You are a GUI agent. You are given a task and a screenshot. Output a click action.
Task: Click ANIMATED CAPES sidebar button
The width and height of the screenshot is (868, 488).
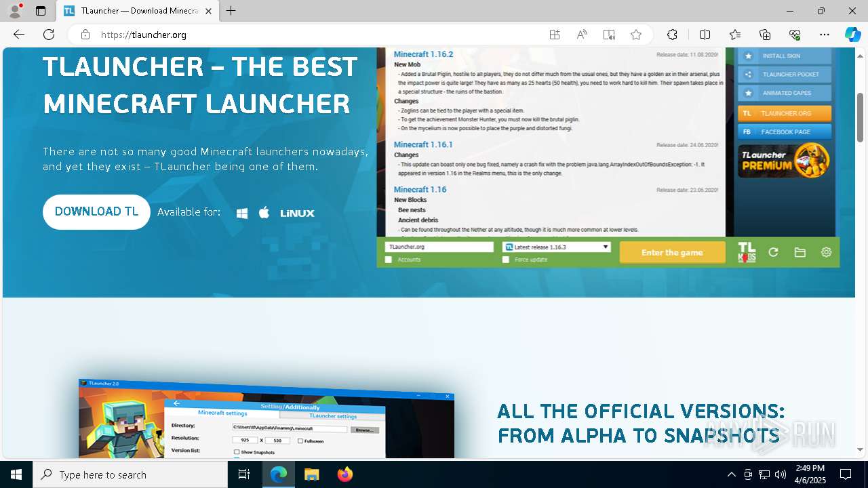point(785,94)
